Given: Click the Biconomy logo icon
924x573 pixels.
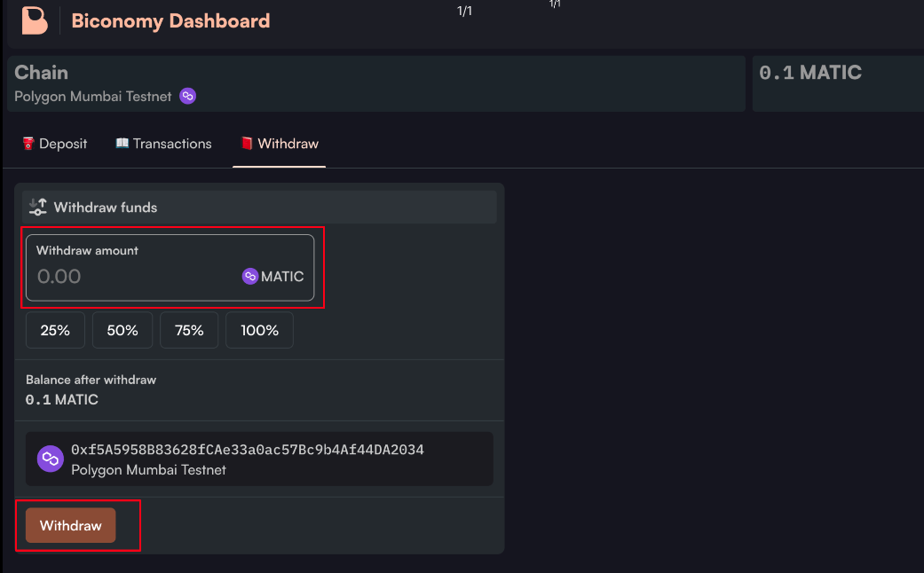Looking at the screenshot, I should click(35, 20).
